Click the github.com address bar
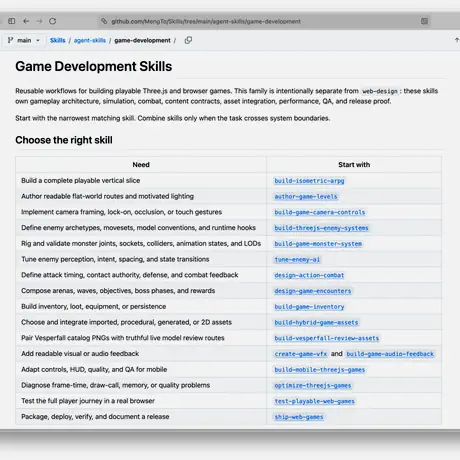 [x=263, y=21]
